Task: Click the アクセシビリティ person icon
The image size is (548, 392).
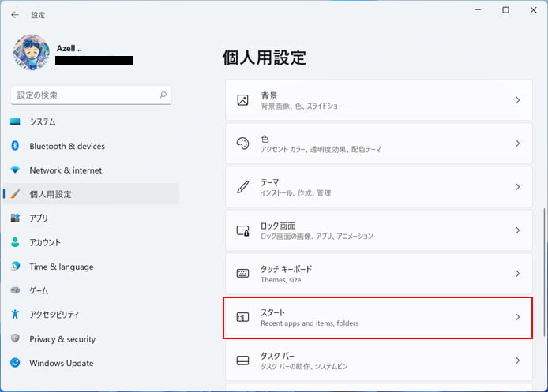Action: point(15,314)
